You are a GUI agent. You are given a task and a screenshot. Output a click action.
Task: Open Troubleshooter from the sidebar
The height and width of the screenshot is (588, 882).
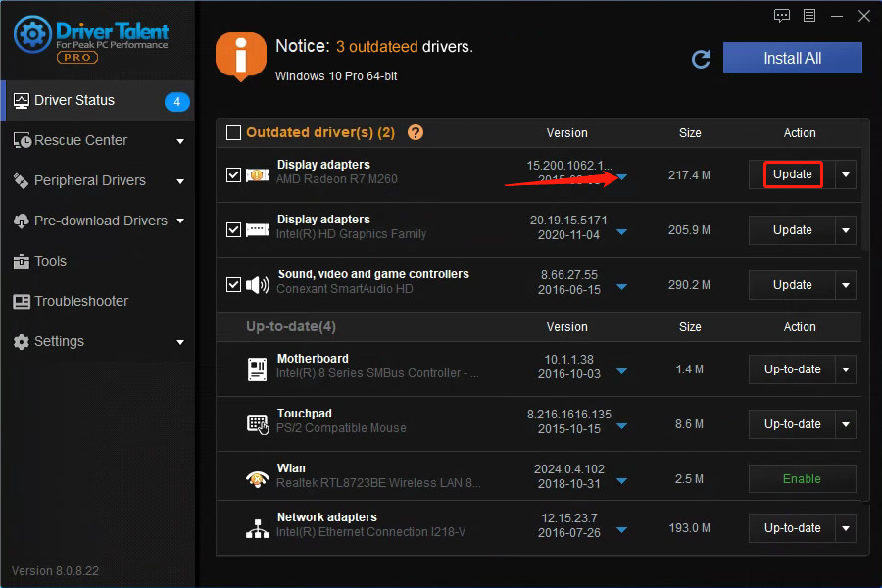click(98, 302)
